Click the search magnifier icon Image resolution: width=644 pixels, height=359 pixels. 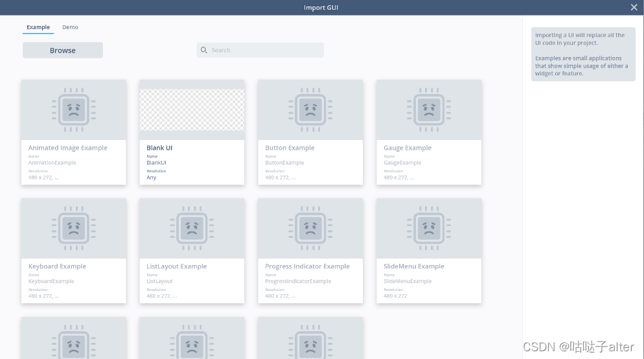(203, 50)
